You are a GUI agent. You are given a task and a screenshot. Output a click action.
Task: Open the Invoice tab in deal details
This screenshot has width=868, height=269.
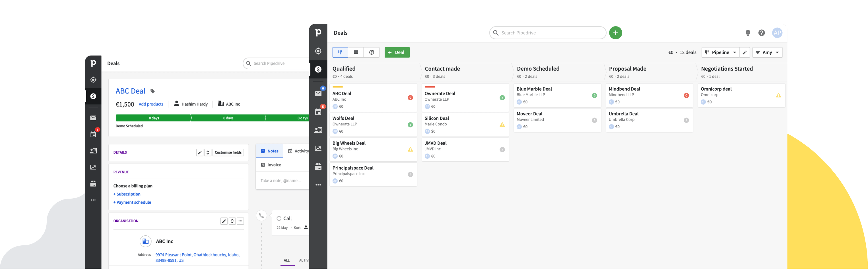click(272, 164)
